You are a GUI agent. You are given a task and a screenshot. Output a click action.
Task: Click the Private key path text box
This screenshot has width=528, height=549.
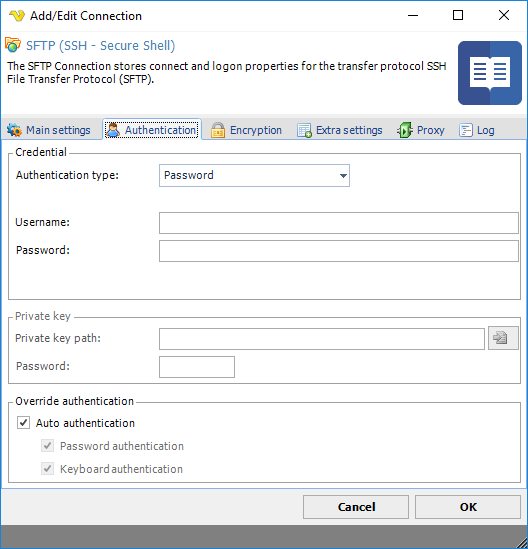tap(322, 339)
